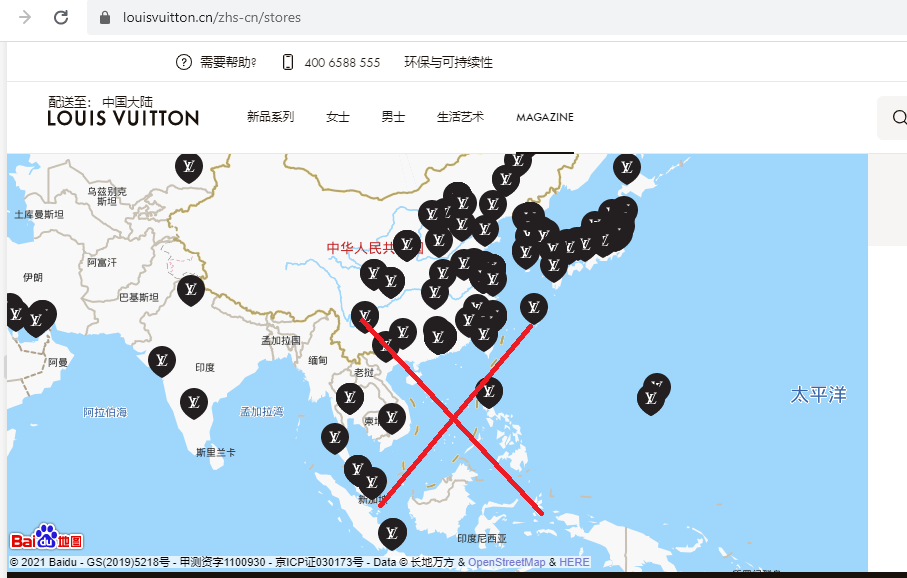907x578 pixels.
Task: Click the Louis Vuitton logo
Action: (x=123, y=118)
